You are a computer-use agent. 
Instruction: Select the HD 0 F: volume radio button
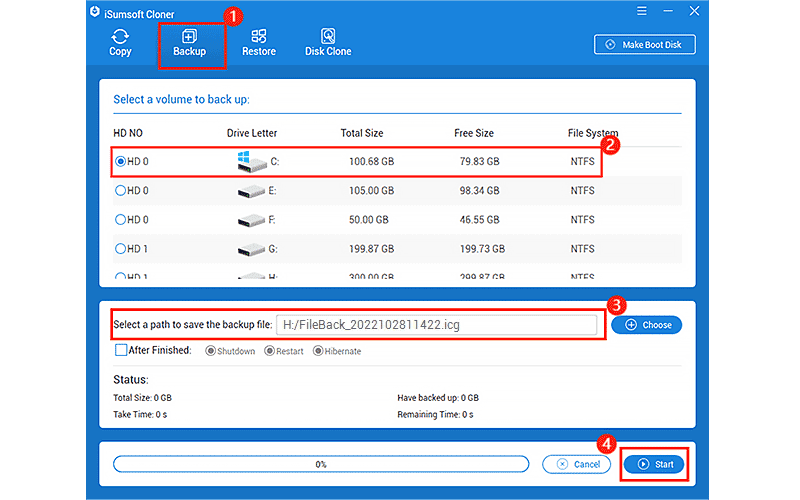point(120,219)
